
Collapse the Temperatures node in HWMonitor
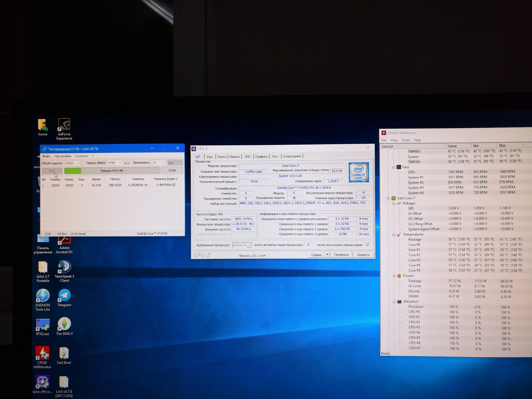[x=394, y=235]
